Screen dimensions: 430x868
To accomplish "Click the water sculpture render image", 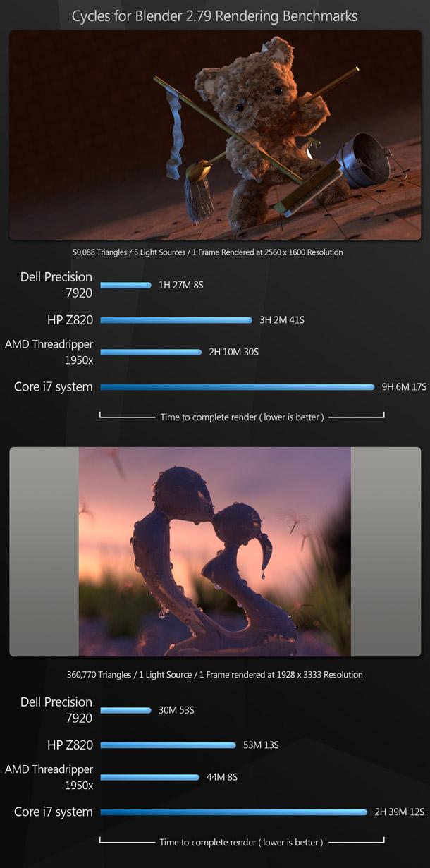I will tap(215, 551).
